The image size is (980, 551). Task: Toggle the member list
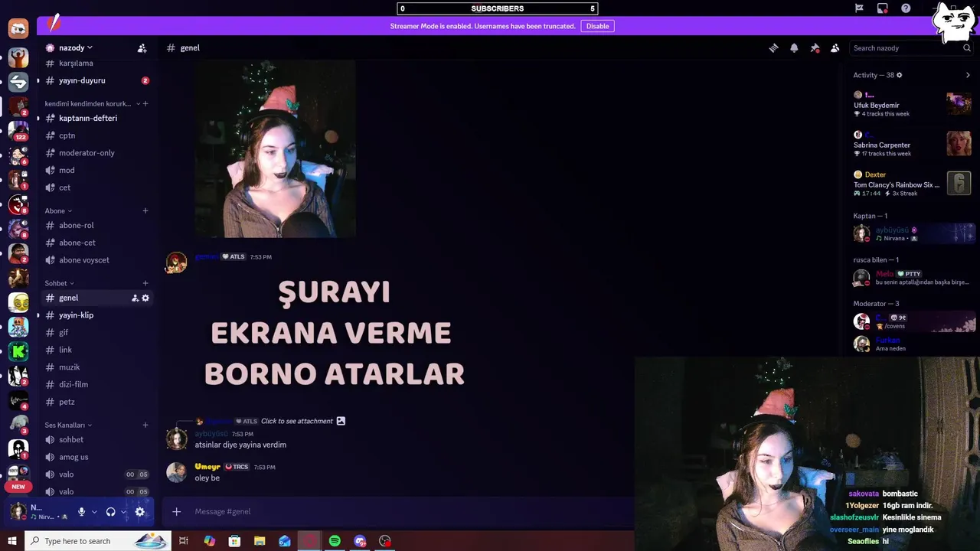(x=835, y=47)
